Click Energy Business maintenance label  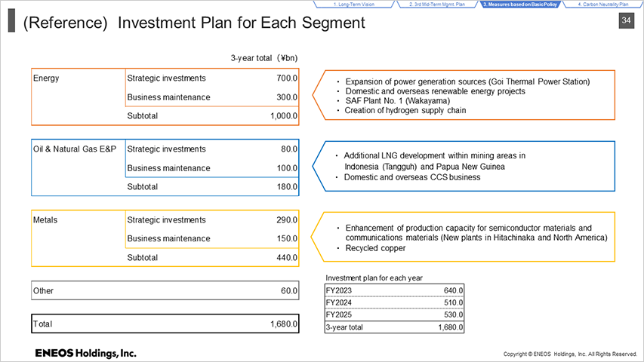point(168,97)
